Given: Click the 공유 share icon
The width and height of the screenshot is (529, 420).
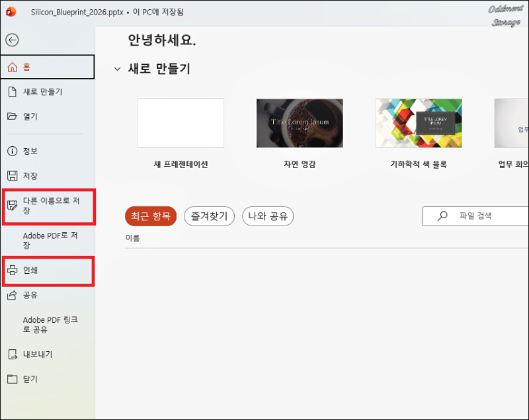Looking at the screenshot, I should (x=12, y=295).
